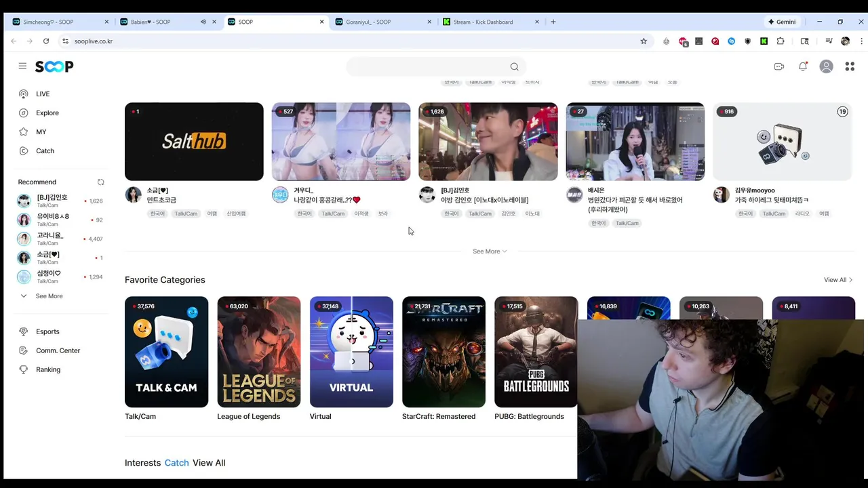Open the green Kick extension icon
Screen dimensions: 868x488
(764, 41)
